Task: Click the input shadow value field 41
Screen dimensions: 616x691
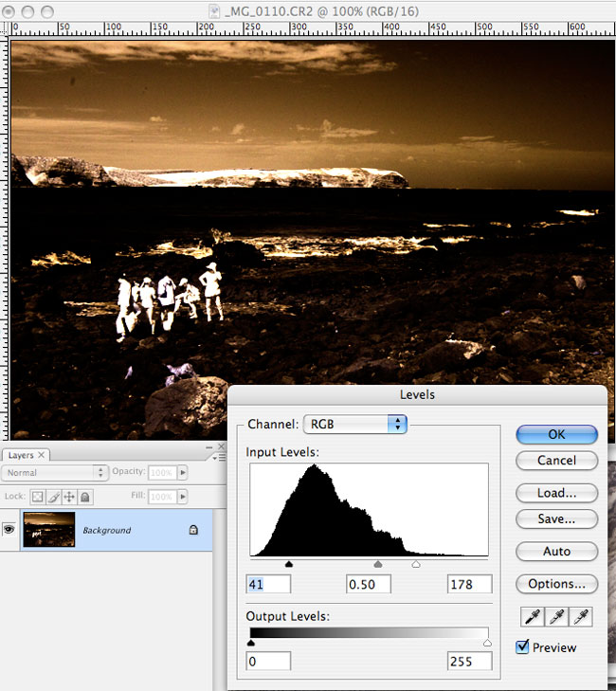Action: pyautogui.click(x=269, y=585)
